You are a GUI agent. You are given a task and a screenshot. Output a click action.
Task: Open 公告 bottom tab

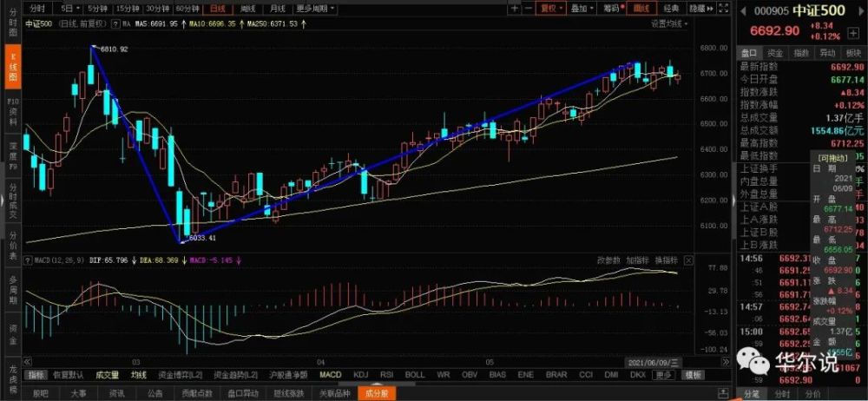tap(155, 394)
